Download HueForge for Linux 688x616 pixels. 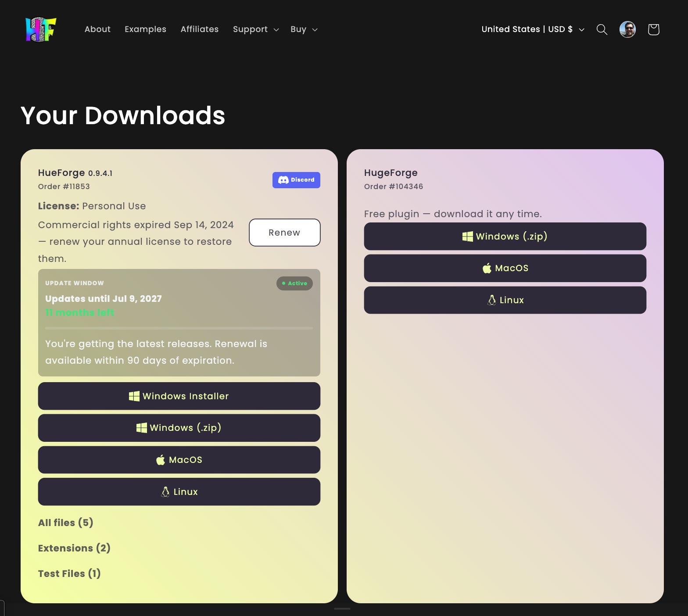click(x=179, y=492)
